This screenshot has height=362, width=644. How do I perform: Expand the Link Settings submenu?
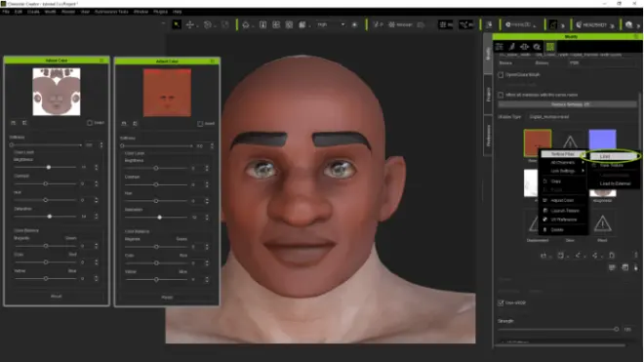coord(564,171)
